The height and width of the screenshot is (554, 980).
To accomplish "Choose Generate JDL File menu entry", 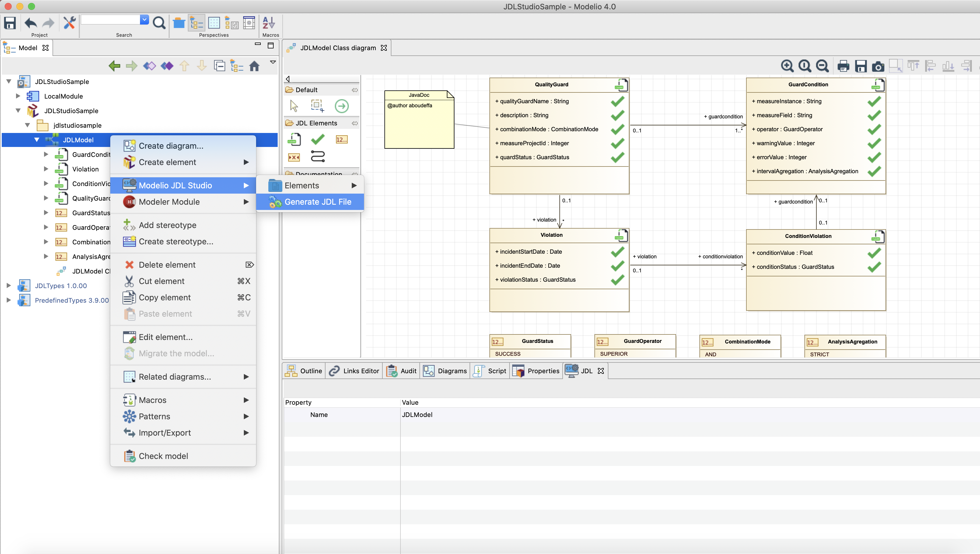I will [318, 202].
